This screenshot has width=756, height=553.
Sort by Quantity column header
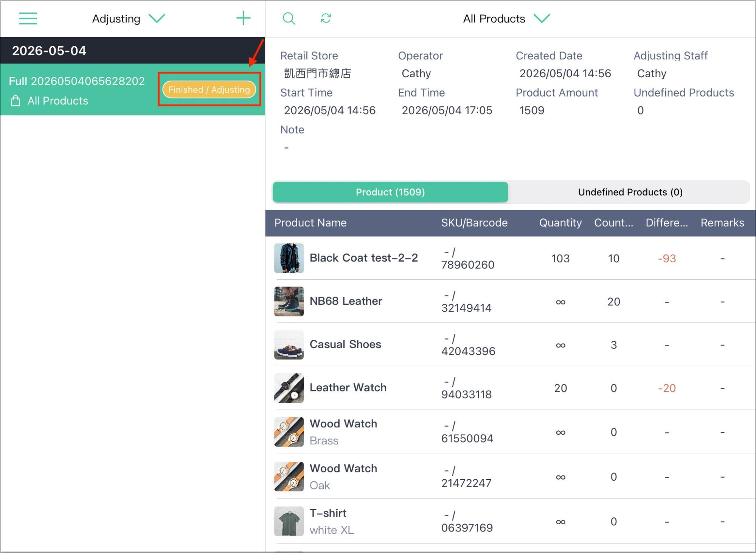pos(560,223)
